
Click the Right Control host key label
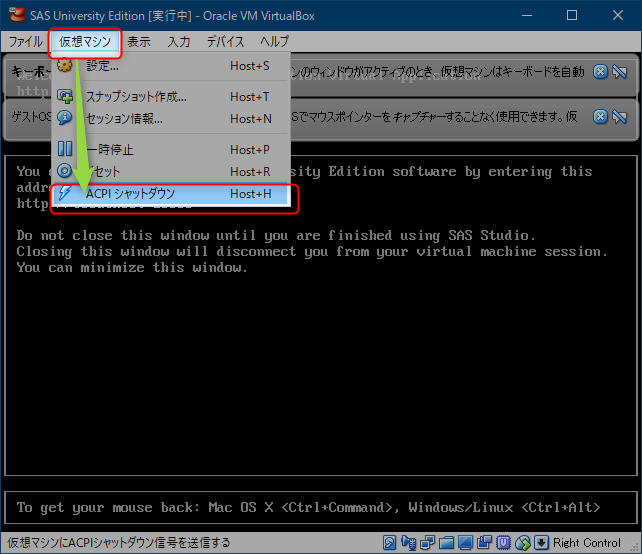586,543
